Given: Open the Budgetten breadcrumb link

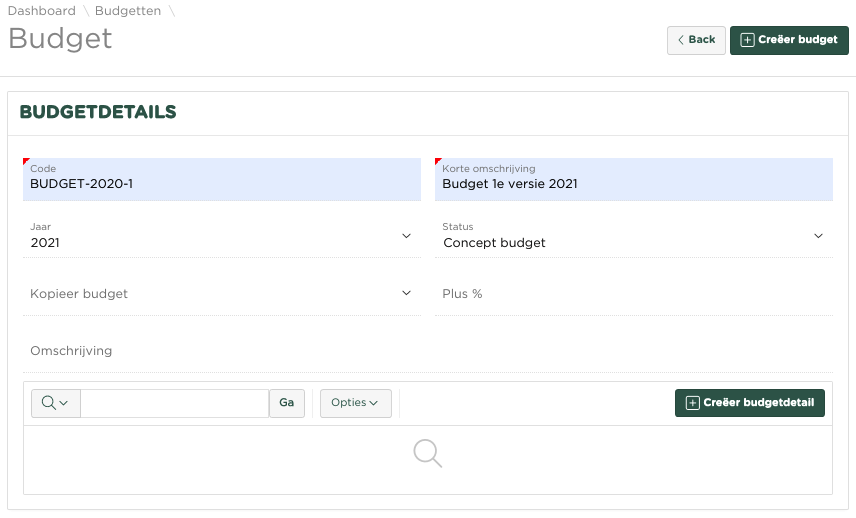Looking at the screenshot, I should (x=127, y=11).
